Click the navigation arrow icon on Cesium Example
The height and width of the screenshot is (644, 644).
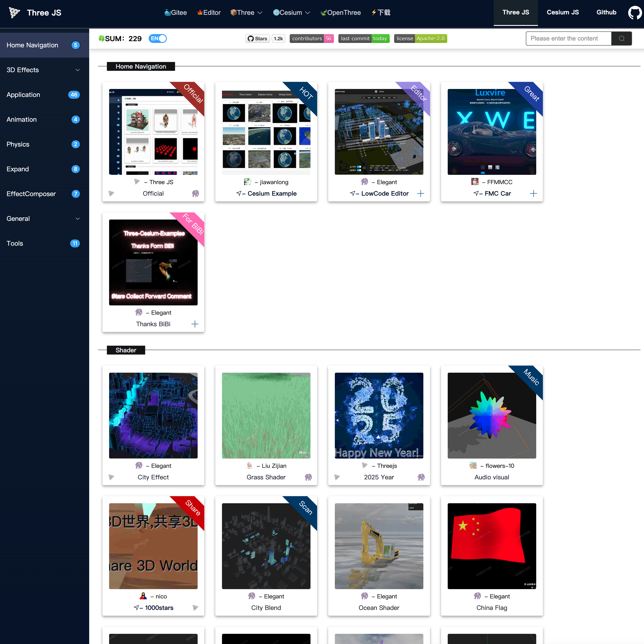point(239,193)
